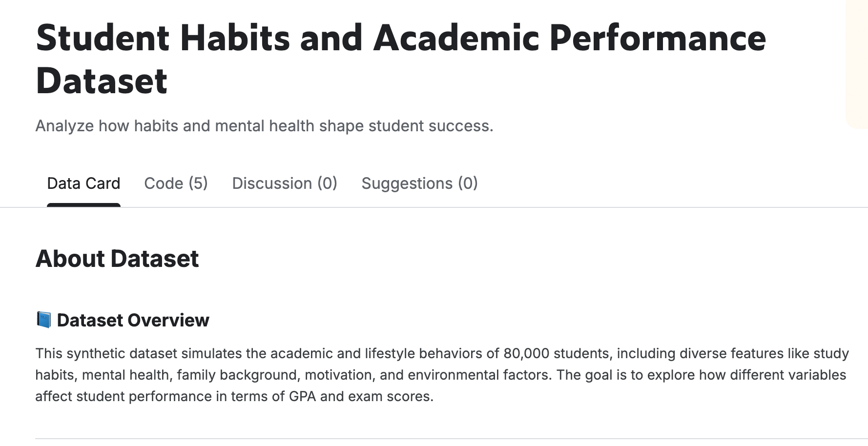This screenshot has height=446, width=868.
Task: Open the Data Card tab
Action: click(83, 183)
